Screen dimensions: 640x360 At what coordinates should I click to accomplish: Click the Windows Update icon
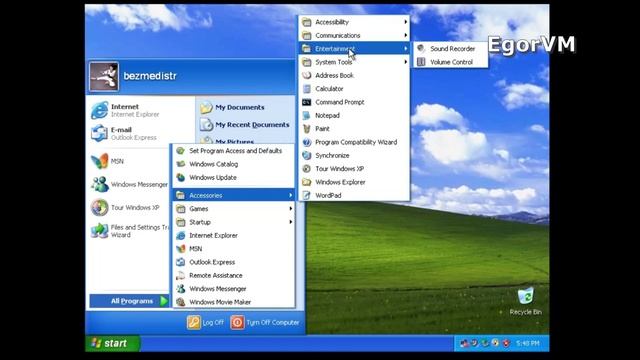pyautogui.click(x=180, y=178)
